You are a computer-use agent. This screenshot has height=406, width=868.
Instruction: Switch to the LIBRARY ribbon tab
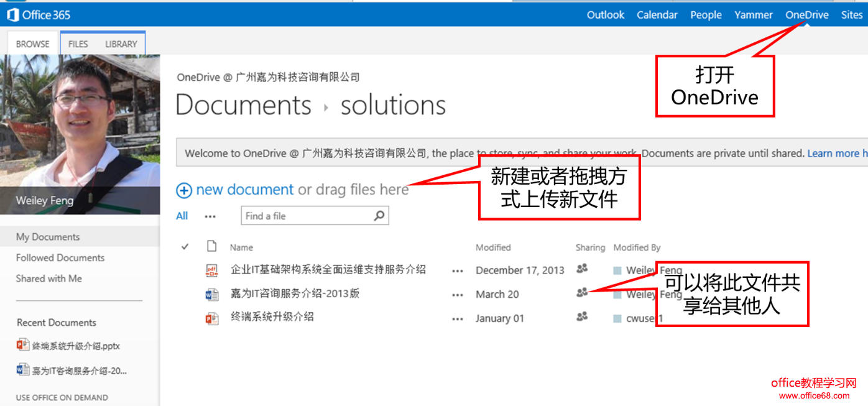pos(121,44)
